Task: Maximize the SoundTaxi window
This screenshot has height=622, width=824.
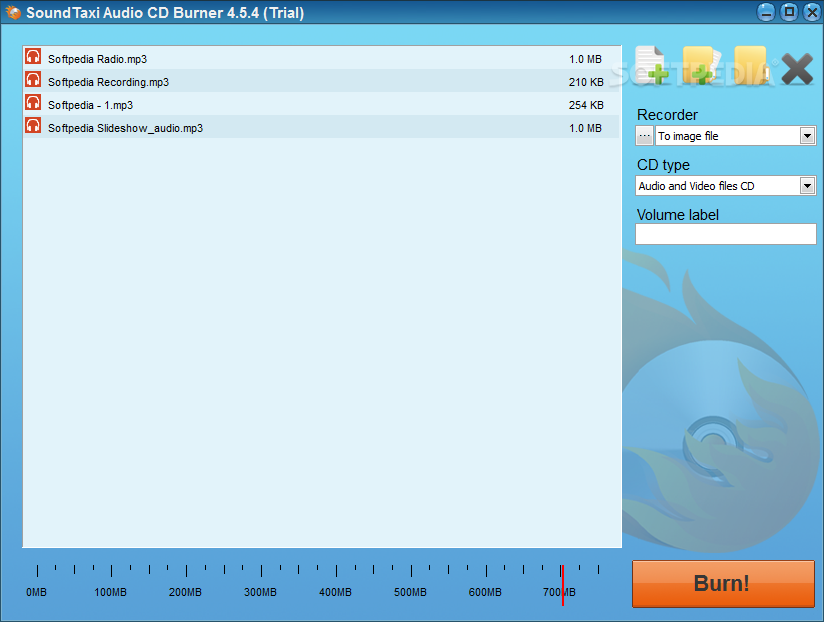Action: coord(789,12)
